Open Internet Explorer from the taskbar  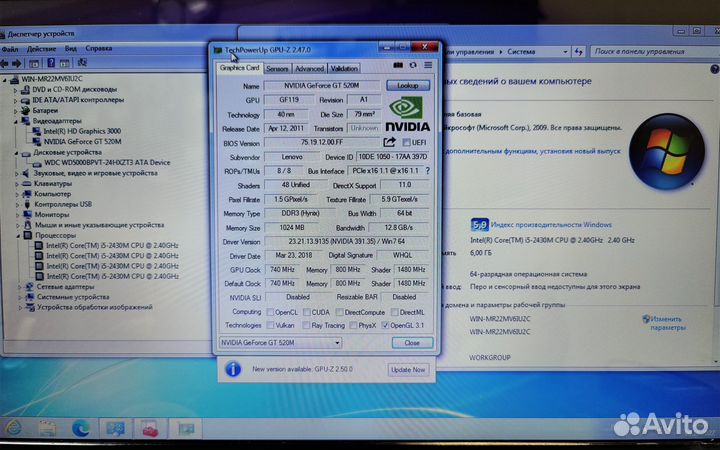tap(14, 429)
